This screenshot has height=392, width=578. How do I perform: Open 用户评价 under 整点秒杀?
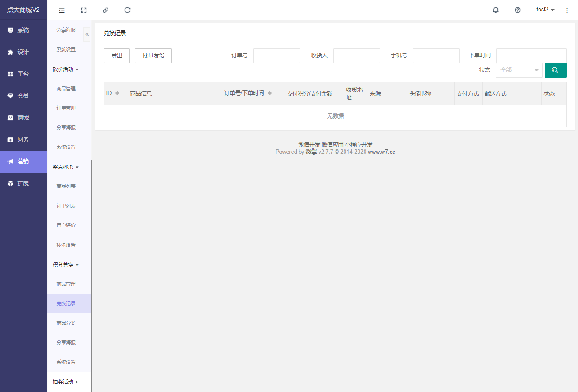point(69,225)
